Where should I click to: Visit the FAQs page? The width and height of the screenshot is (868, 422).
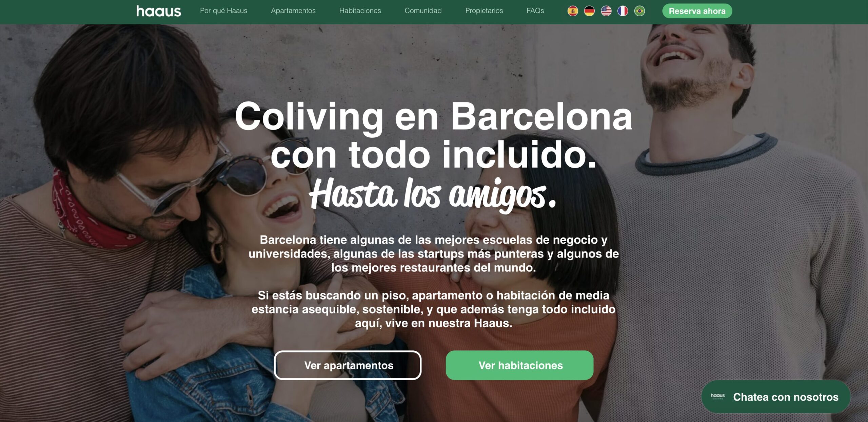535,11
